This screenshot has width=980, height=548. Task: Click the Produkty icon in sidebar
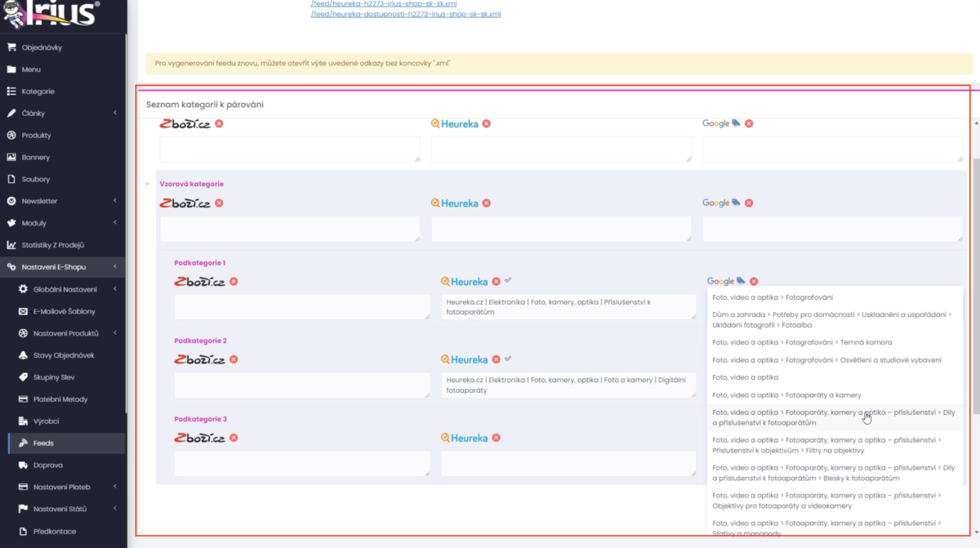click(x=11, y=136)
